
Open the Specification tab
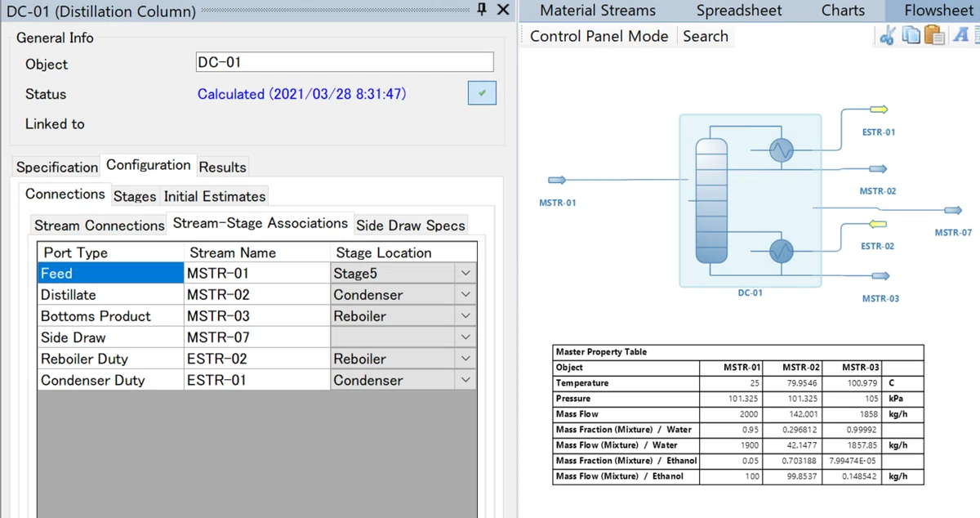tap(57, 167)
